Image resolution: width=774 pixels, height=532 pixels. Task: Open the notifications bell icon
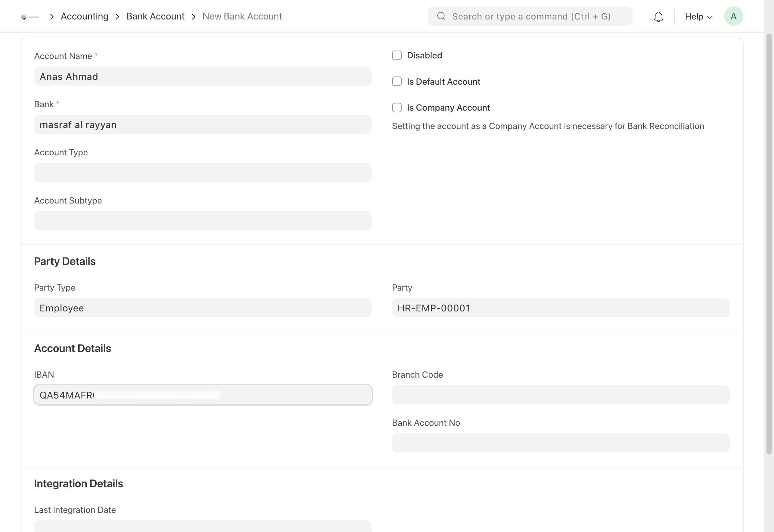pyautogui.click(x=658, y=16)
